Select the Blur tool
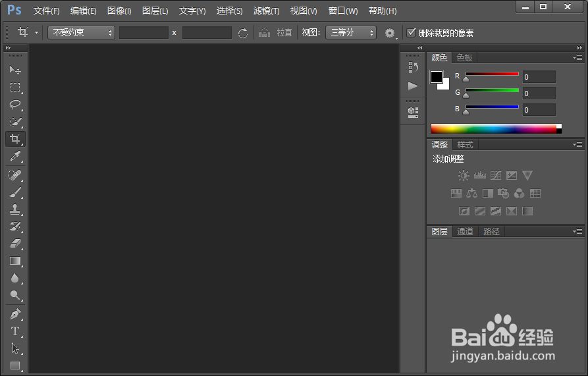 (15, 278)
